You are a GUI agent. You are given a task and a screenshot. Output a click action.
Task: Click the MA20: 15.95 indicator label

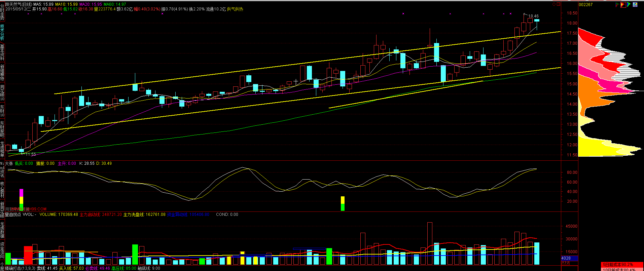pos(91,4)
